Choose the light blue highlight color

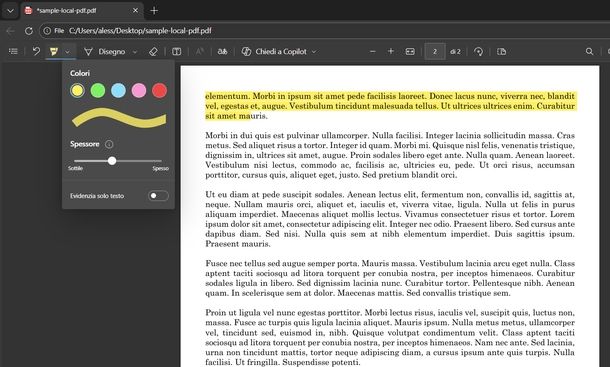[118, 91]
